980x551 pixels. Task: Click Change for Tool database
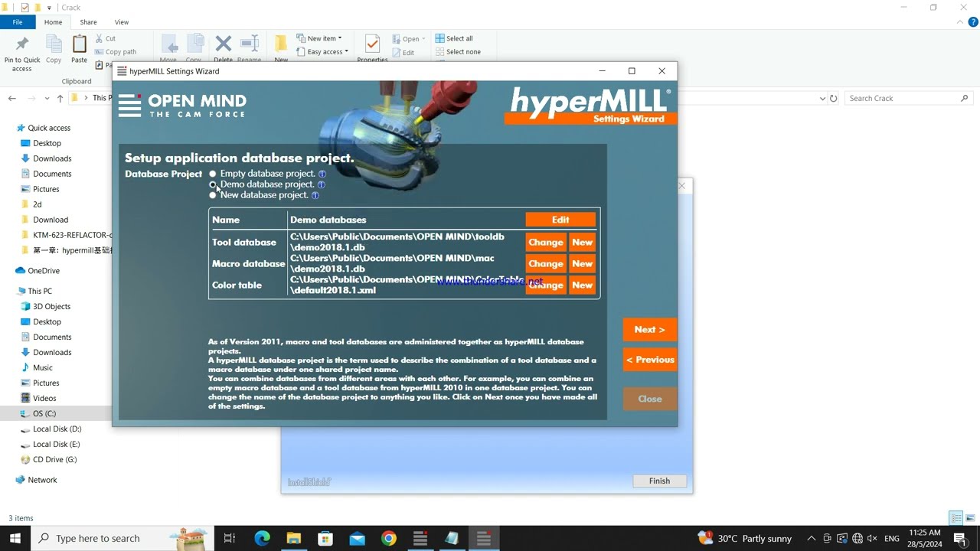click(x=546, y=242)
